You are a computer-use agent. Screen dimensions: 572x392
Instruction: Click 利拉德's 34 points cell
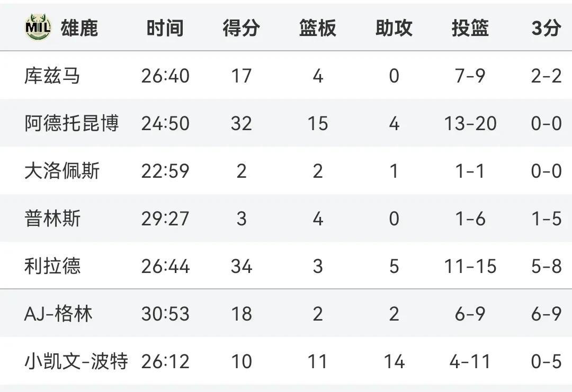[x=242, y=266]
